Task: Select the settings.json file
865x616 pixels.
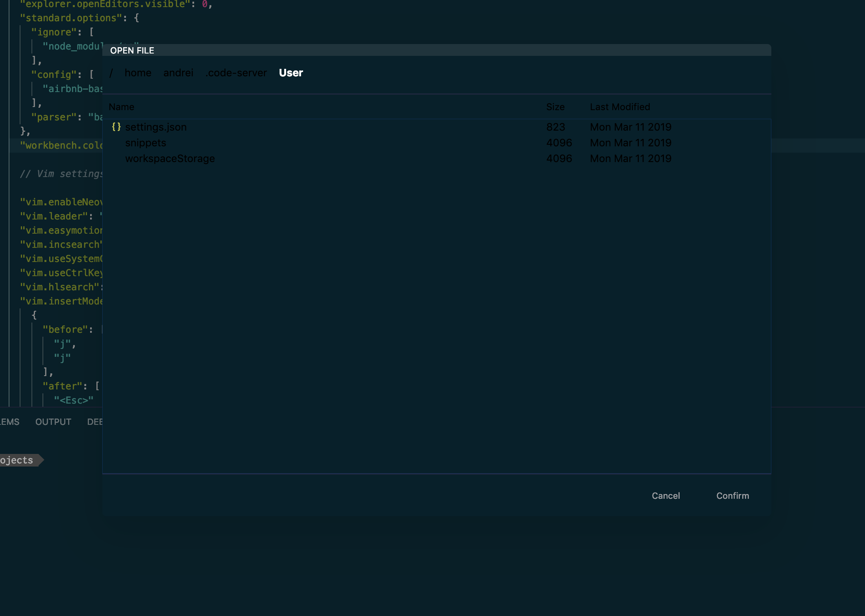Action: [x=156, y=127]
